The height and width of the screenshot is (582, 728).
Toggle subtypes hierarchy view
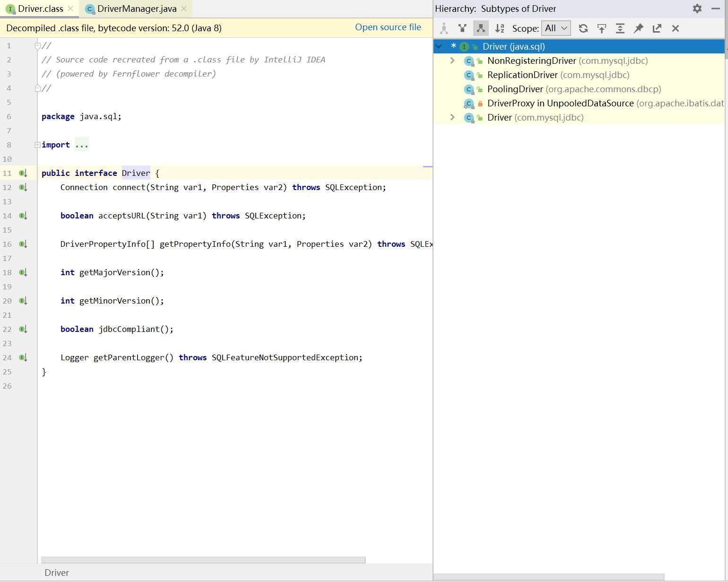(x=481, y=28)
